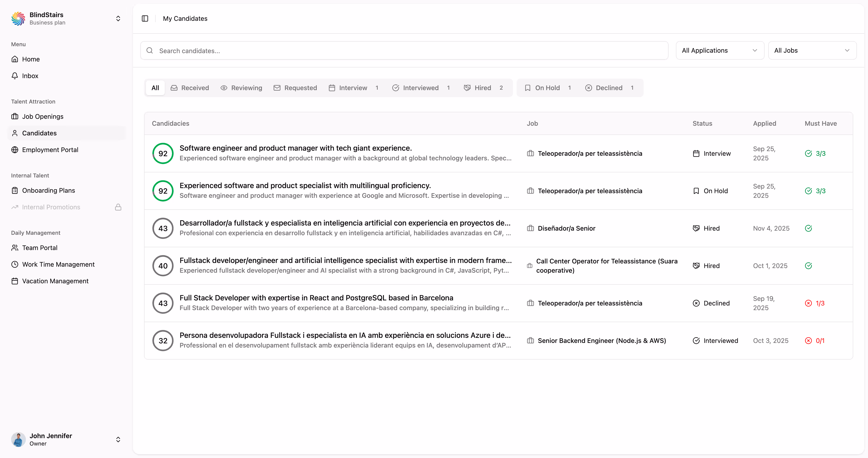Toggle the sidebar collapse control

pos(145,18)
